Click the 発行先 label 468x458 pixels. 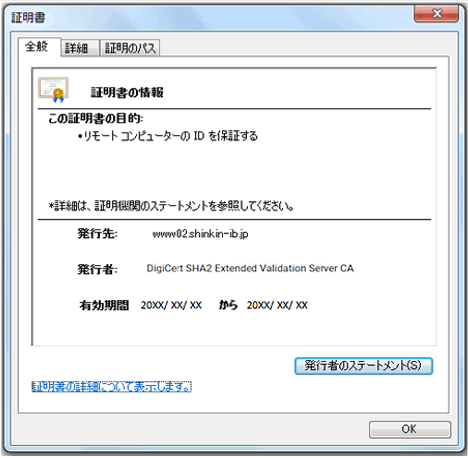(97, 233)
